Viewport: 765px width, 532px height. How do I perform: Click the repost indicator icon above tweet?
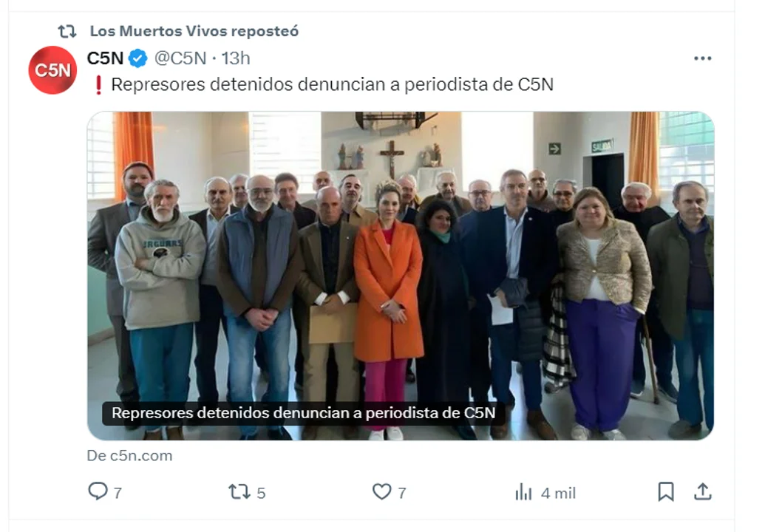click(67, 31)
